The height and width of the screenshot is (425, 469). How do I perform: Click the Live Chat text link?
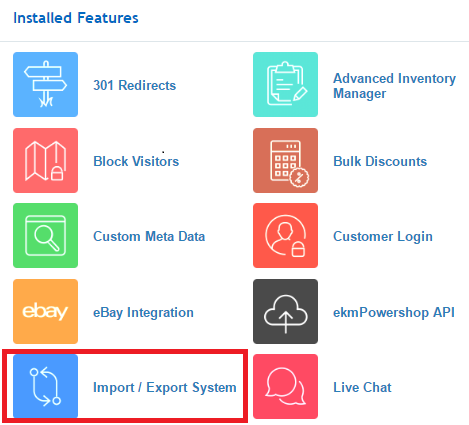point(362,387)
